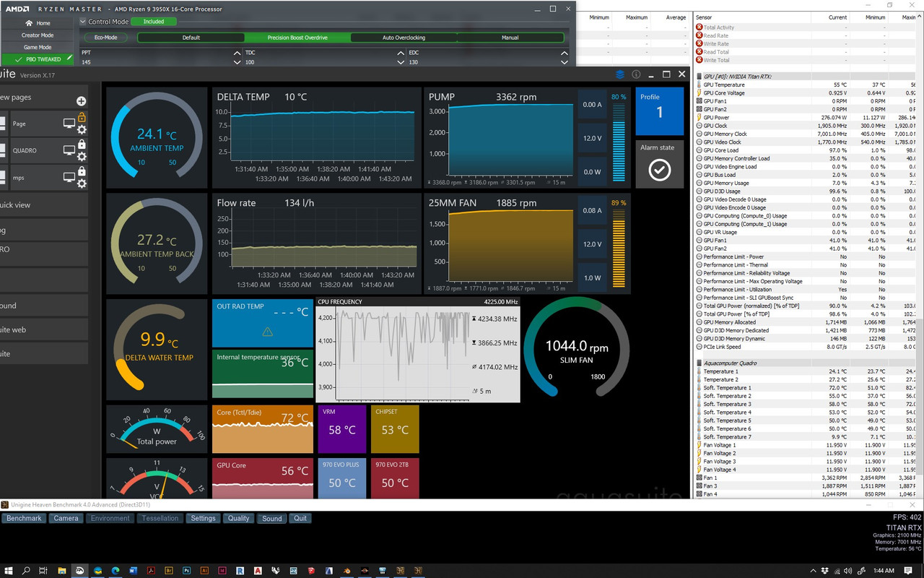Select Auto Overclocking mode

point(404,37)
